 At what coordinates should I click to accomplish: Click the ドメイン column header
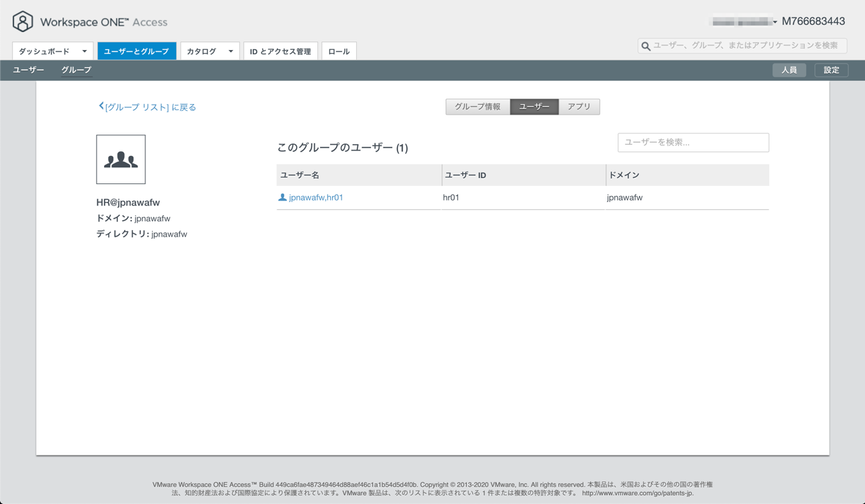[x=688, y=175]
